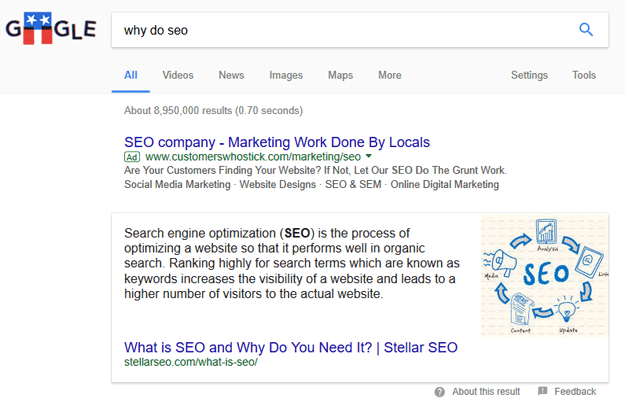This screenshot has height=409, width=625.
Task: Click the blue search magnifier icon
Action: click(x=586, y=30)
